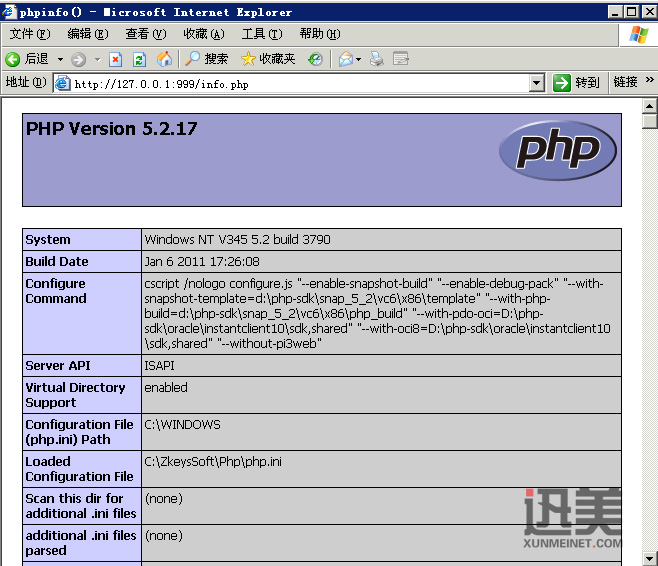
Task: Click the Edit page icon
Action: click(401, 59)
